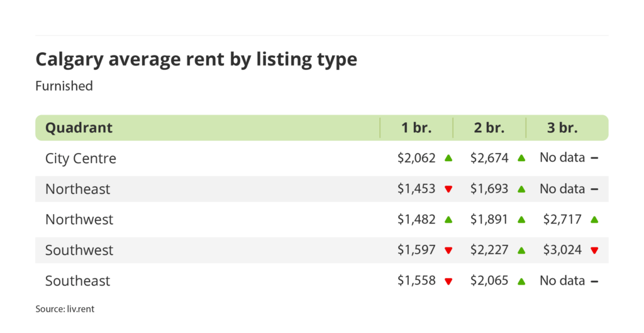The width and height of the screenshot is (644, 333).
Task: Click the red down arrow beside $1,453
Action: (448, 189)
